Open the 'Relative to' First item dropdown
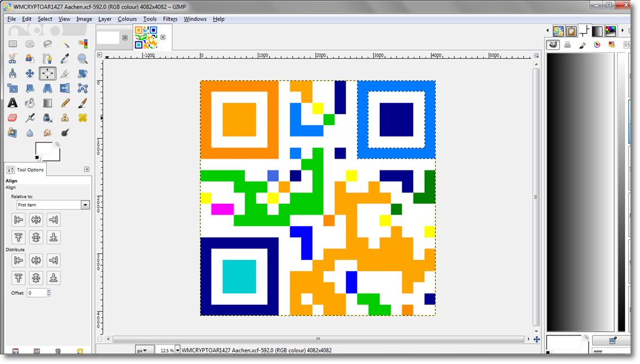Screen dimensions: 640x364 [53, 205]
